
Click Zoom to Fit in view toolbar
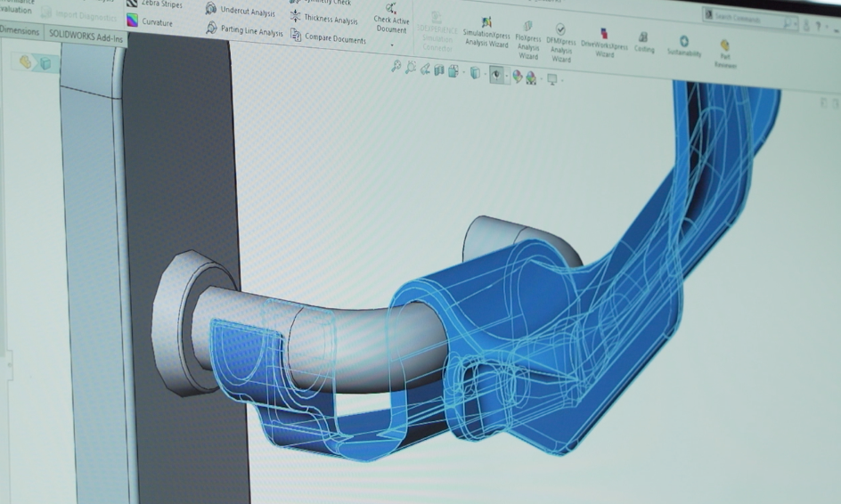pos(396,67)
